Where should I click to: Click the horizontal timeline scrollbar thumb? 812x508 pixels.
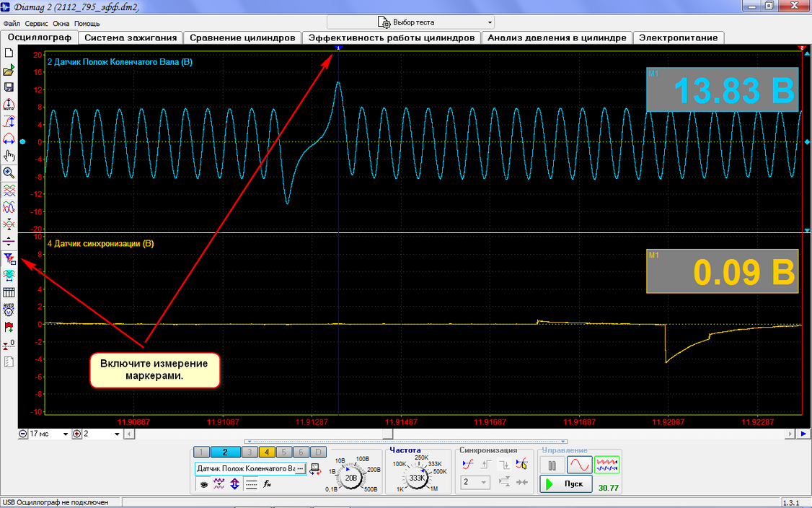click(x=388, y=434)
